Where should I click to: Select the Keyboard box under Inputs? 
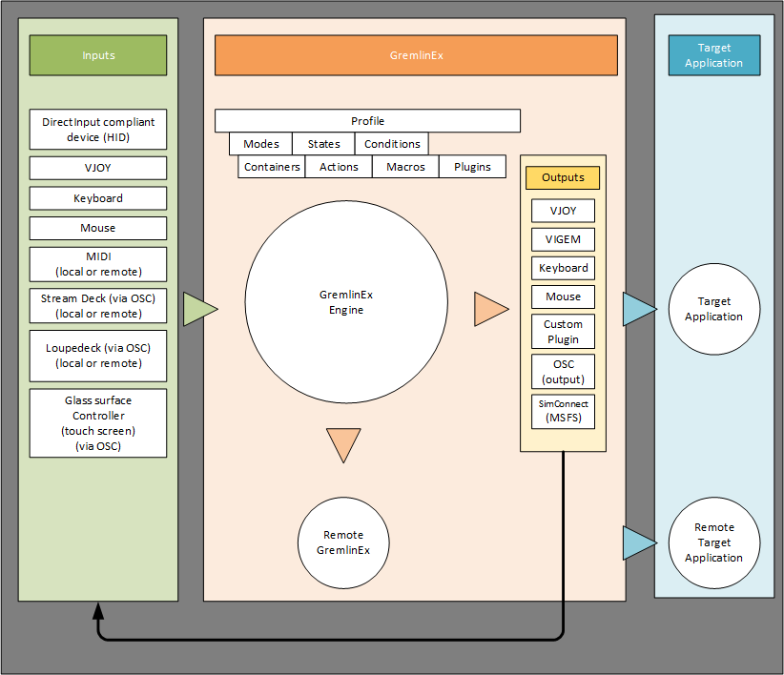coord(98,198)
